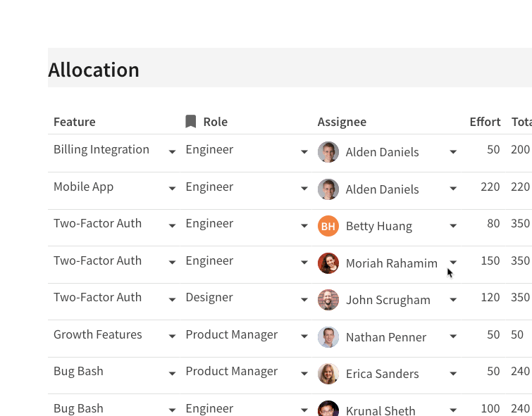The height and width of the screenshot is (416, 532).
Task: Open assignee dropdown for Erica Sanders
Action: [x=453, y=373]
